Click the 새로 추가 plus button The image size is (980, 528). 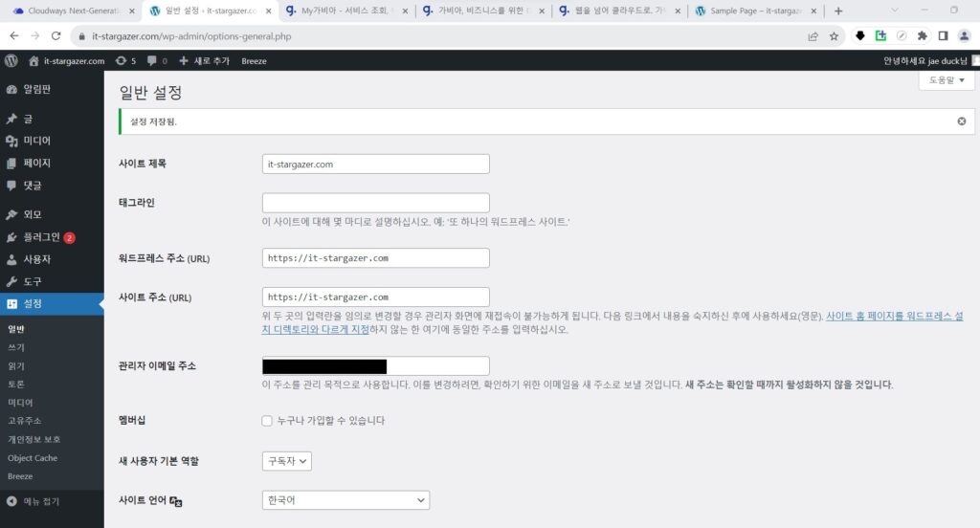coord(205,60)
